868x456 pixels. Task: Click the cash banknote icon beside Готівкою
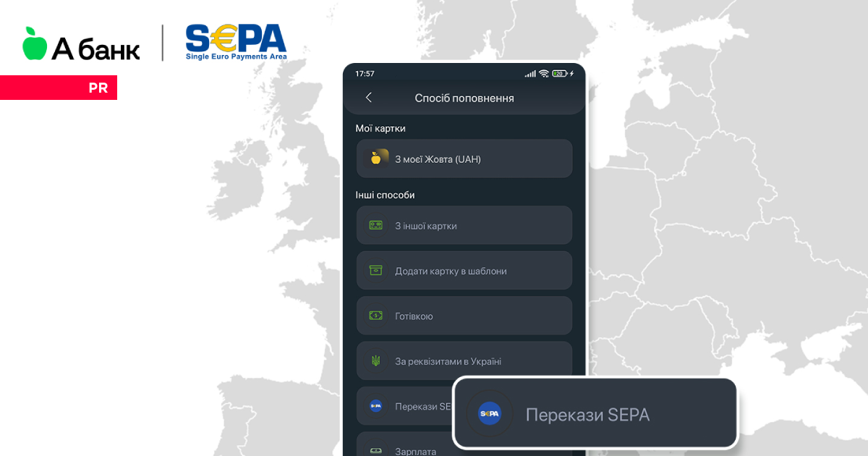[375, 316]
